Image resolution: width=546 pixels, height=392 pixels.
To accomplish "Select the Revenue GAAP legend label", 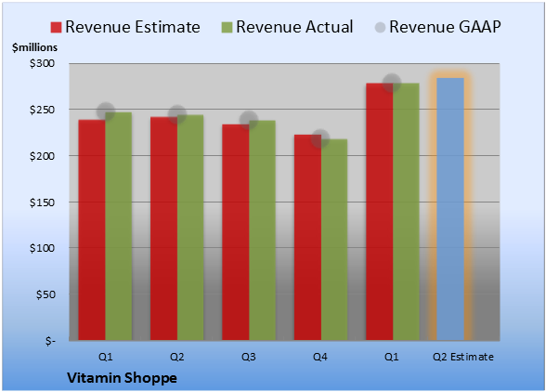I will [445, 27].
